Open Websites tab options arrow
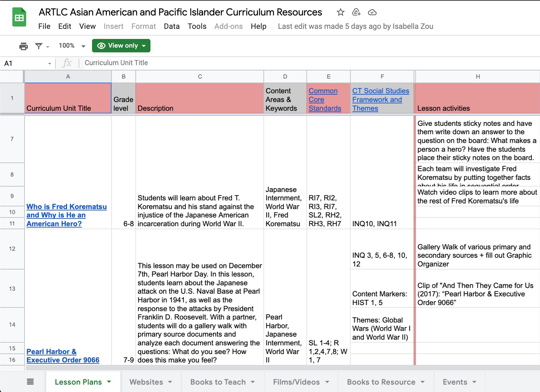Image resolution: width=540 pixels, height=392 pixels. [170, 382]
